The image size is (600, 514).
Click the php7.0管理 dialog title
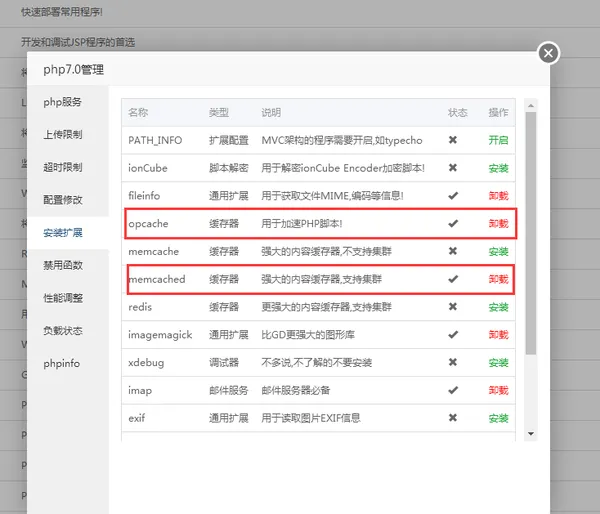73,70
